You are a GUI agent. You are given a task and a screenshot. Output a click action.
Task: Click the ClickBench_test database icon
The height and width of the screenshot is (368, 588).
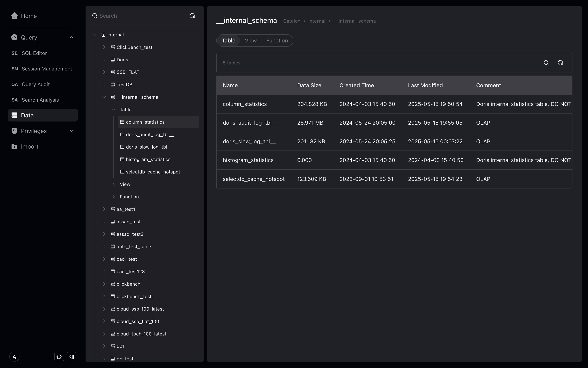[x=113, y=47]
